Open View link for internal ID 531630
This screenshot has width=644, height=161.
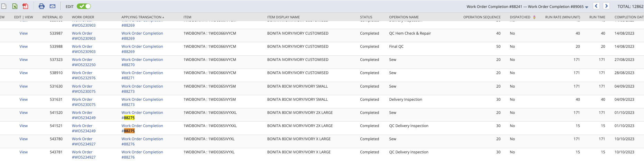click(x=23, y=86)
